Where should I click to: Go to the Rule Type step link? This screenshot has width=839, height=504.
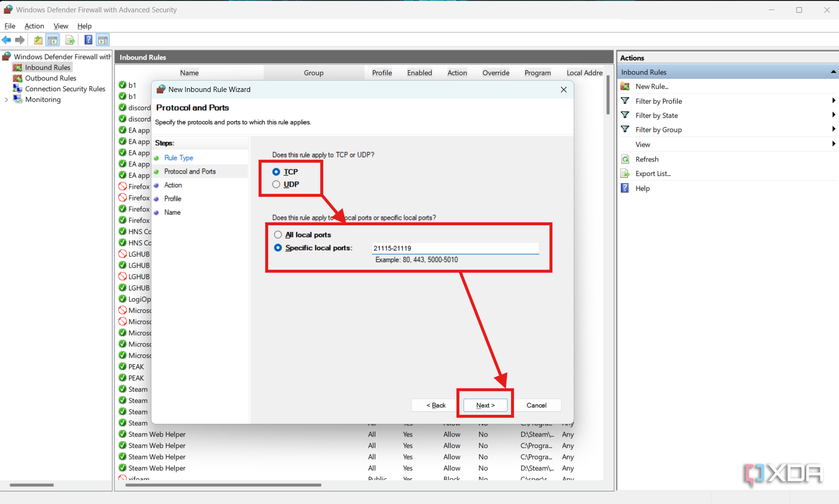click(178, 158)
